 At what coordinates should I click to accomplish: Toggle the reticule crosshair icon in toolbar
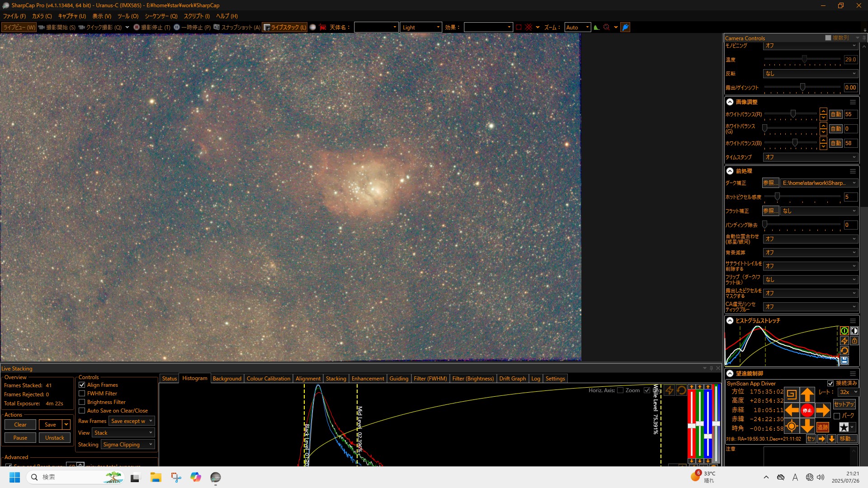point(528,27)
